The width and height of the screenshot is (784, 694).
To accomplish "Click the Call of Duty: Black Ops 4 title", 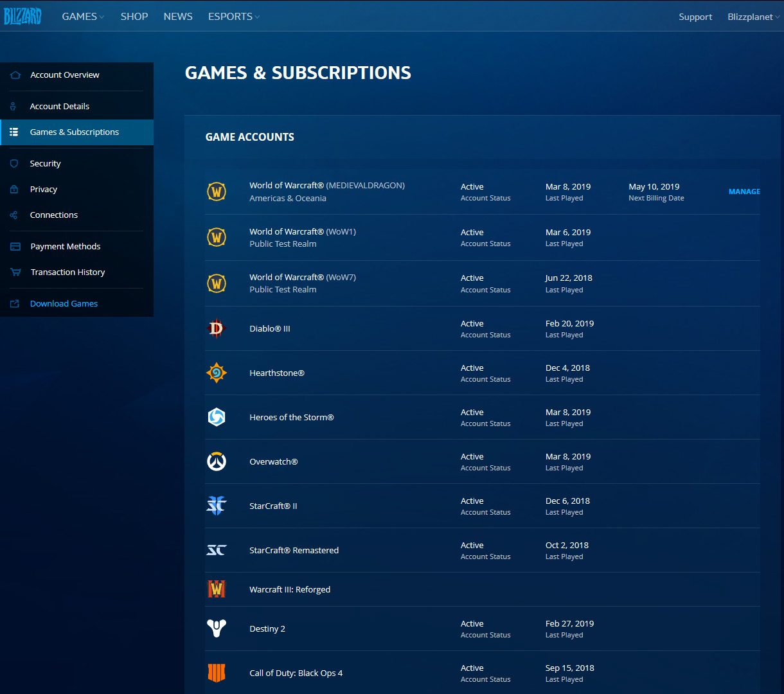I will pos(296,673).
